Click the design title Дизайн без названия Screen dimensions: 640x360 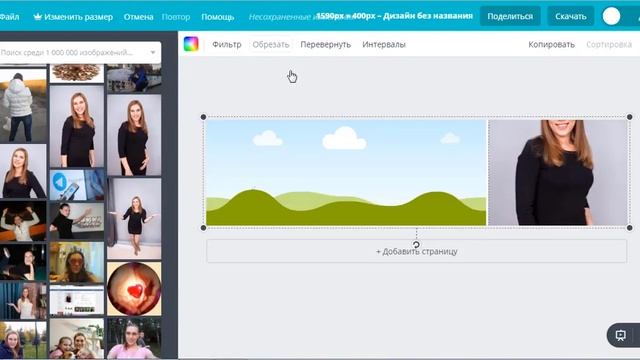[427, 16]
